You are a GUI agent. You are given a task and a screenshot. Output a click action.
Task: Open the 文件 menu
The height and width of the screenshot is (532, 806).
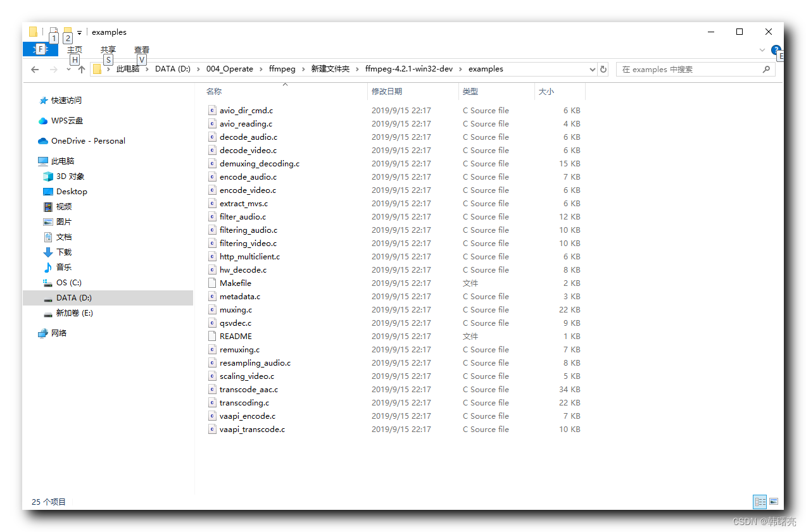40,49
